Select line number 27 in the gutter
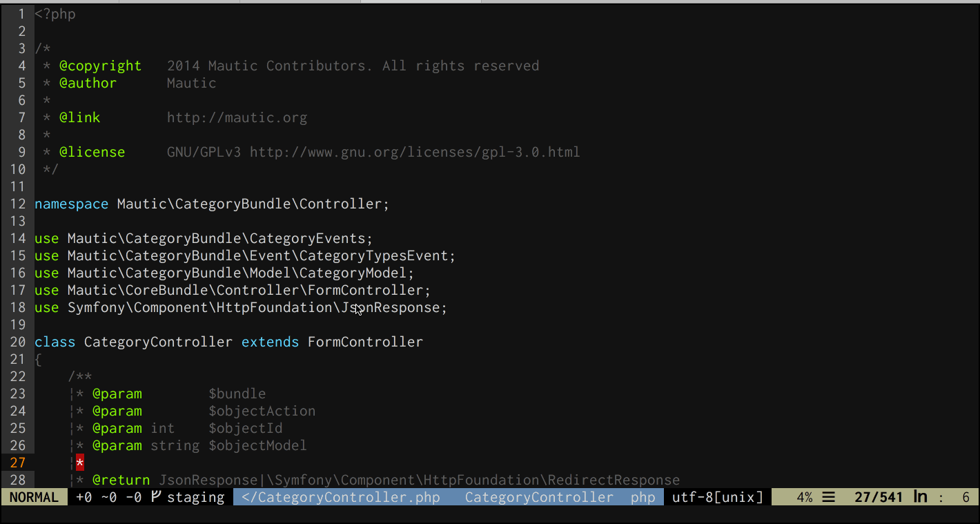980x524 pixels. click(18, 463)
